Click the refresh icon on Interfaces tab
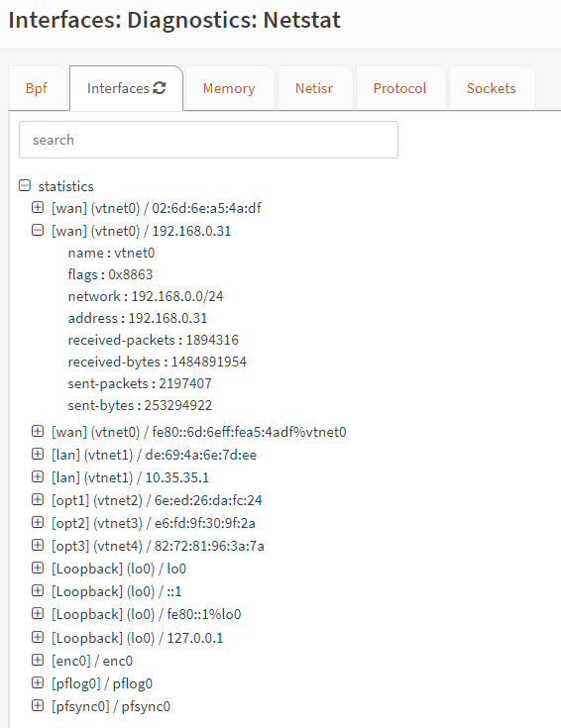 tap(160, 88)
